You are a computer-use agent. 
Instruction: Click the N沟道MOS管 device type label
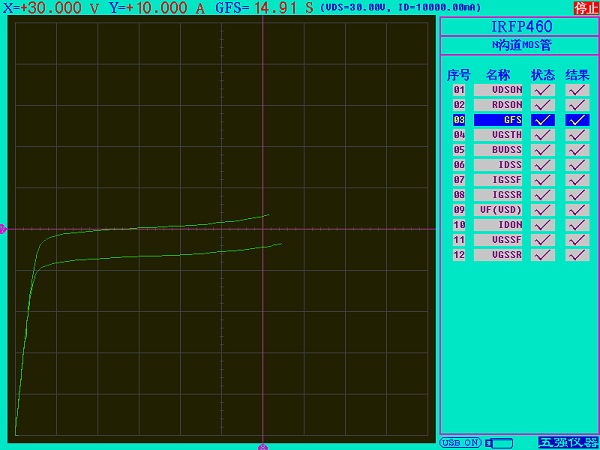point(519,45)
